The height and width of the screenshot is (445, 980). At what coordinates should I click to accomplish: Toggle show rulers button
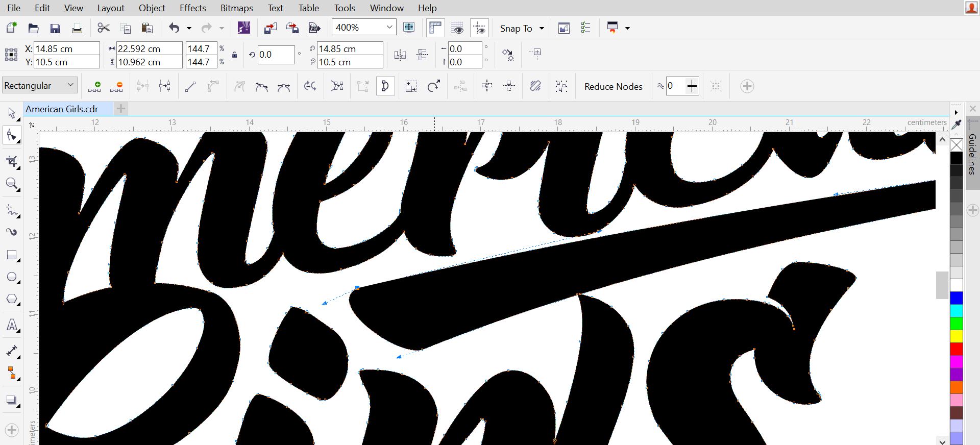(435, 28)
